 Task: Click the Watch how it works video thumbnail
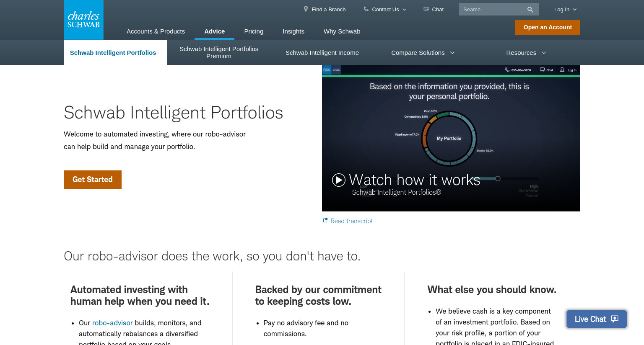pyautogui.click(x=451, y=138)
